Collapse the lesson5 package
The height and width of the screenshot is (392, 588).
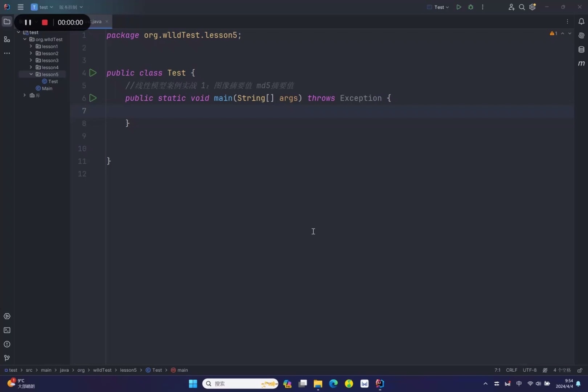tap(31, 74)
